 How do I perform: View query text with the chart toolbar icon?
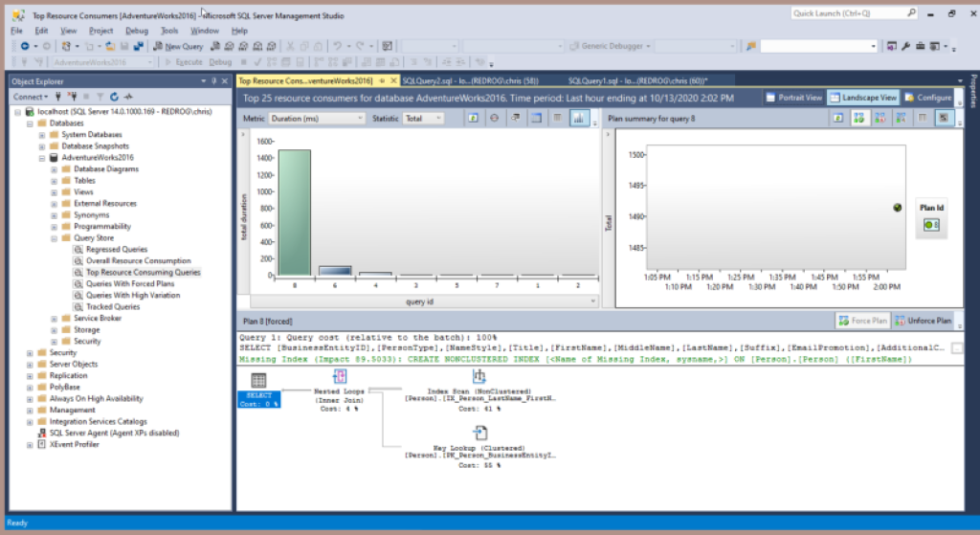(x=516, y=118)
